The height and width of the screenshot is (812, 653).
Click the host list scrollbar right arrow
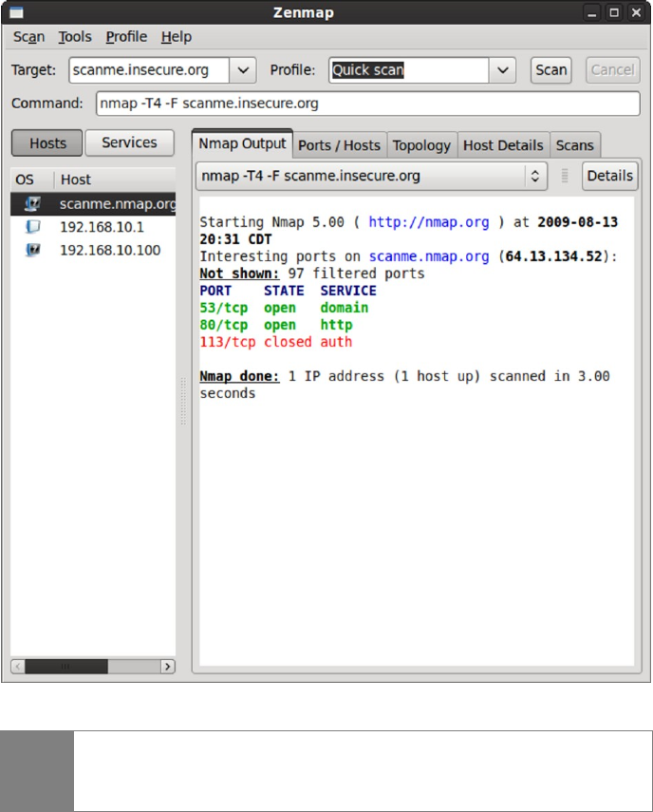[x=168, y=667]
